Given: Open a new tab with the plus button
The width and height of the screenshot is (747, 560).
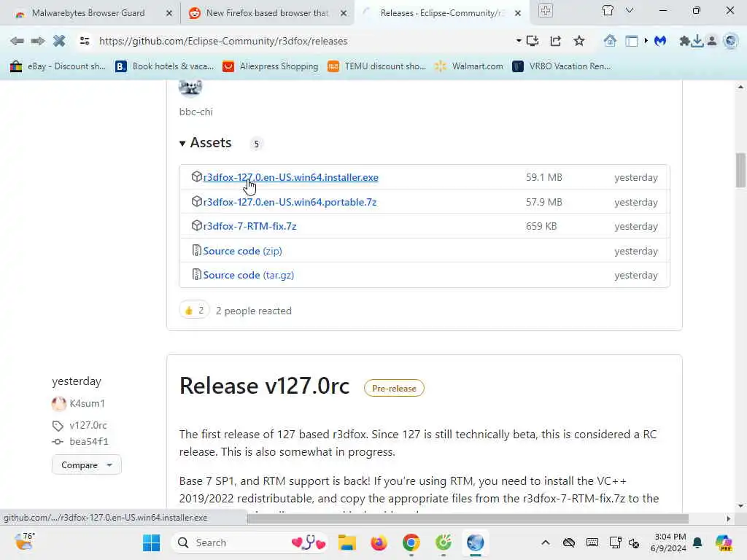Looking at the screenshot, I should (x=546, y=10).
